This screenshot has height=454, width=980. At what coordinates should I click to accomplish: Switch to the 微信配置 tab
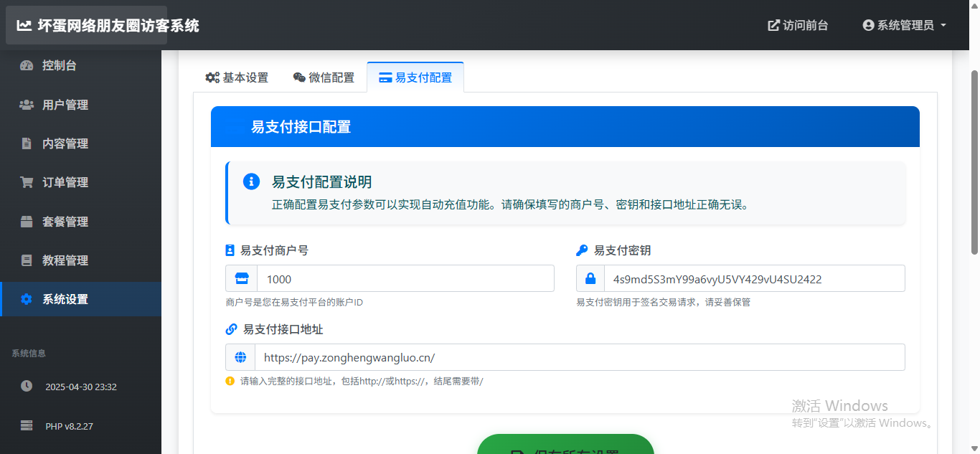point(324,77)
